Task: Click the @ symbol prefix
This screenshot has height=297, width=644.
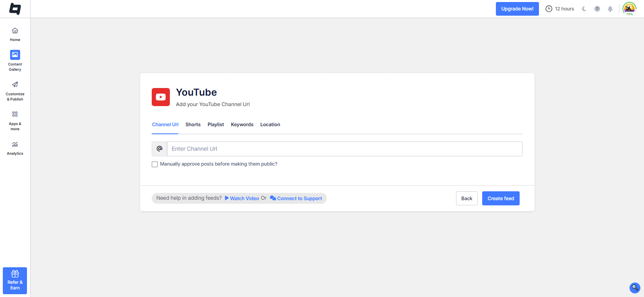Action: point(159,149)
